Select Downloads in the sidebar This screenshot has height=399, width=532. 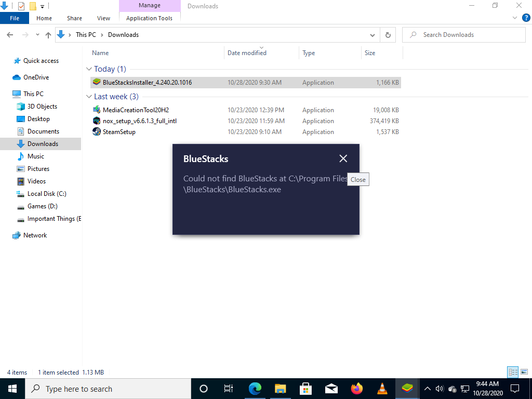coord(41,144)
